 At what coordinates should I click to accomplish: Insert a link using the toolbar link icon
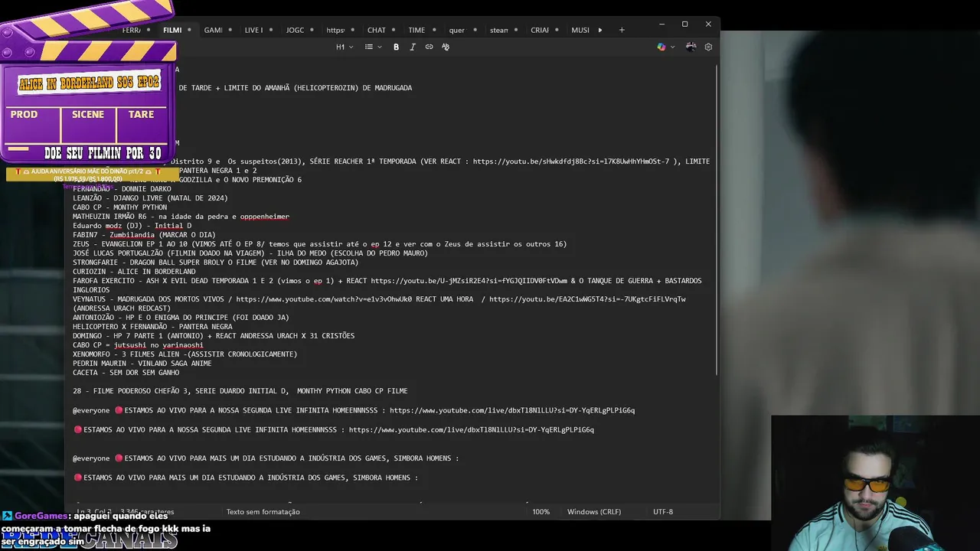click(x=429, y=47)
